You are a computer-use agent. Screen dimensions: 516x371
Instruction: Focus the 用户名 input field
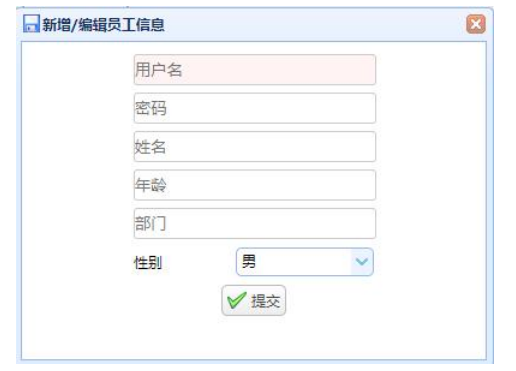(x=255, y=70)
